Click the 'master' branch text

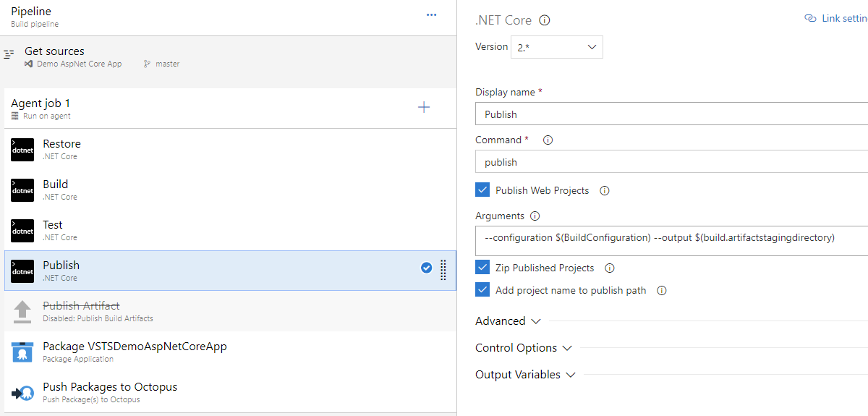click(167, 64)
